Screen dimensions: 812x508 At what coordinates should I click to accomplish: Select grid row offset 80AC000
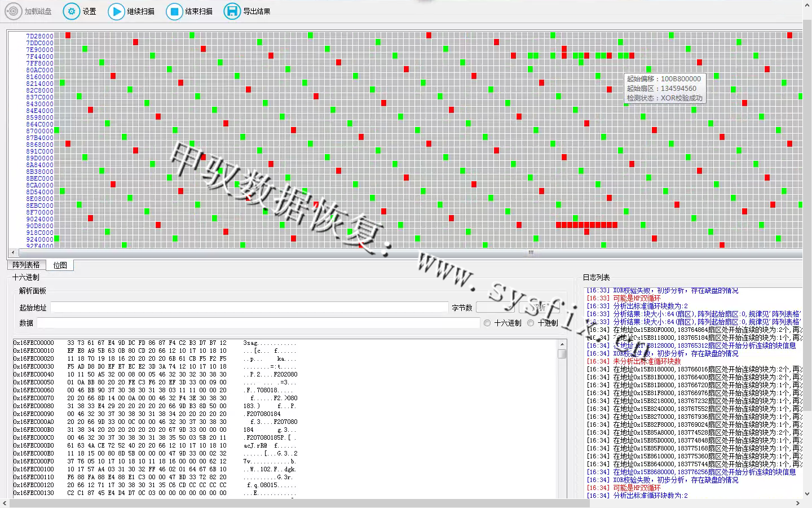(x=39, y=70)
